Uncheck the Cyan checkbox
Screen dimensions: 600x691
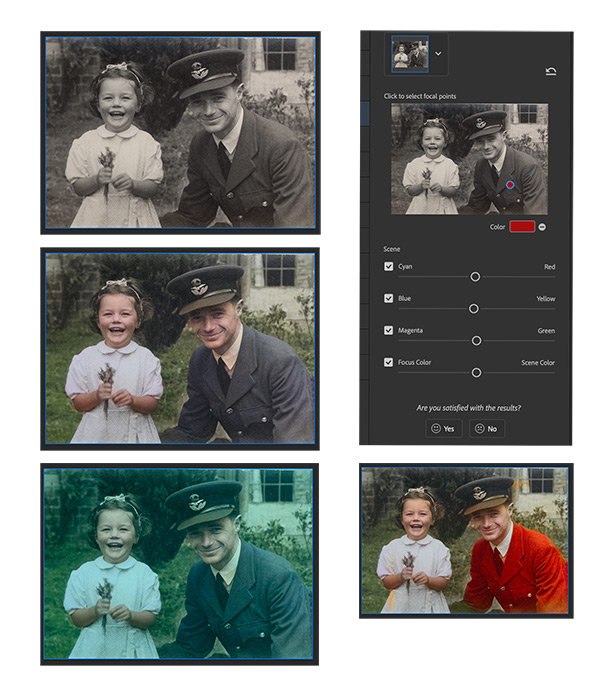tap(389, 266)
